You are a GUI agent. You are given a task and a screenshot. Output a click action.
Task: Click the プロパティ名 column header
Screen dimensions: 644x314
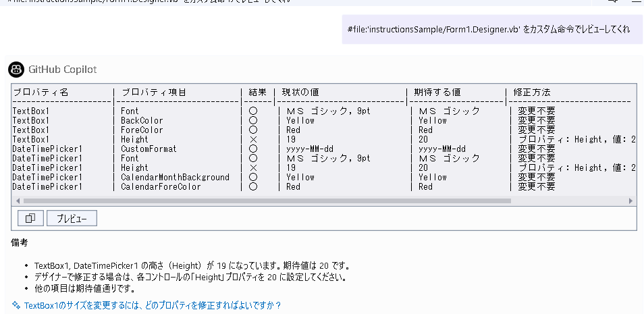click(41, 92)
